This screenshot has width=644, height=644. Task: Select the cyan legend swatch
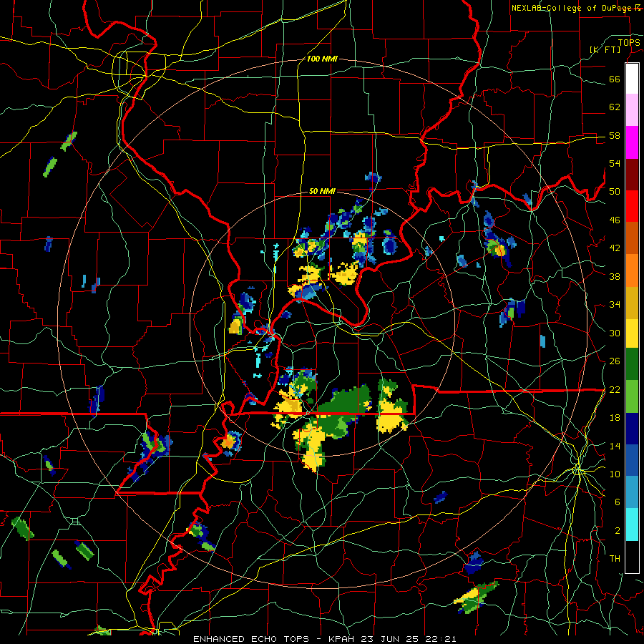pos(632,525)
